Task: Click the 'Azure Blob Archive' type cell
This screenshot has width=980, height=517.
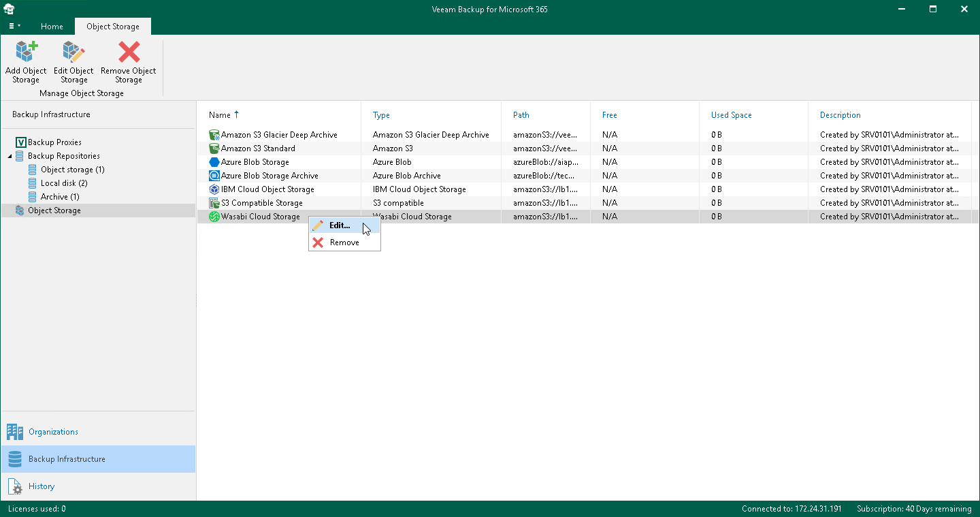Action: click(407, 176)
